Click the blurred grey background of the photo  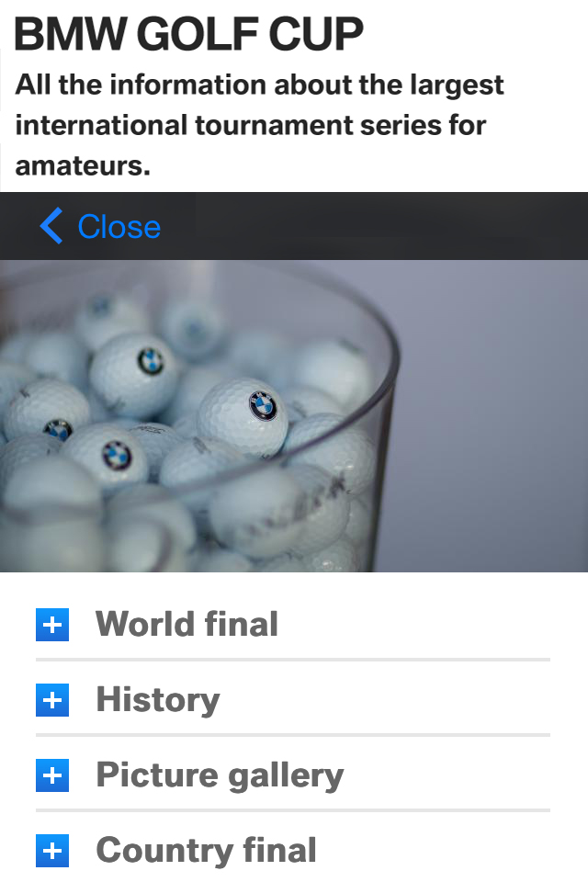pyautogui.click(x=495, y=416)
